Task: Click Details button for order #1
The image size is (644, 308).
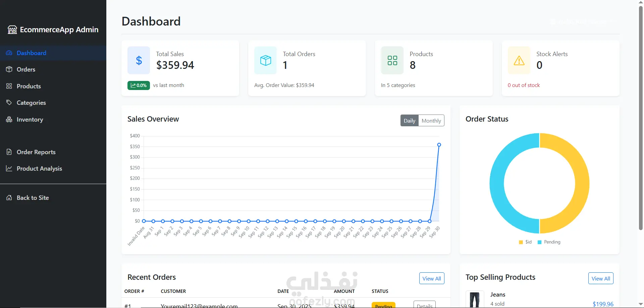Action: pyautogui.click(x=425, y=305)
